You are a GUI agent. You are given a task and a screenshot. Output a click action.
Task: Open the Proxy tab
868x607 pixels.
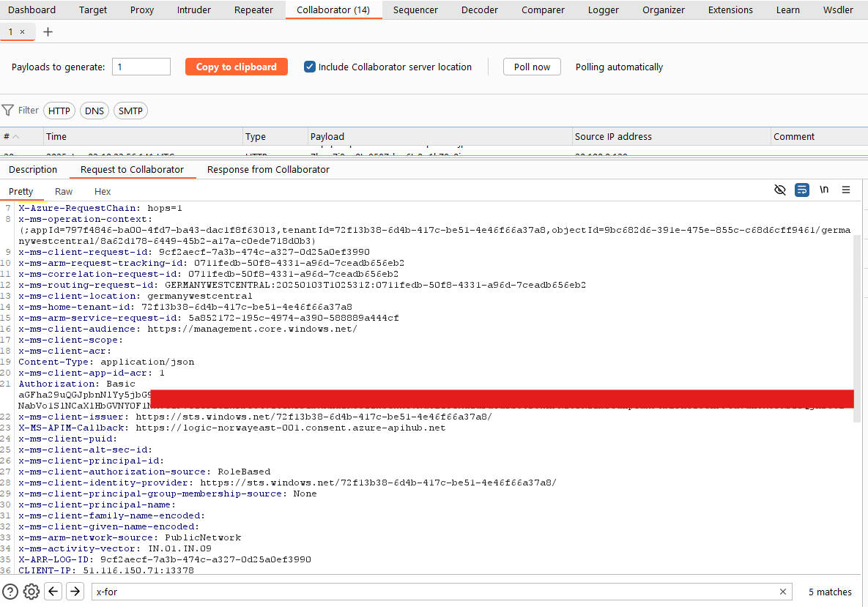point(141,10)
